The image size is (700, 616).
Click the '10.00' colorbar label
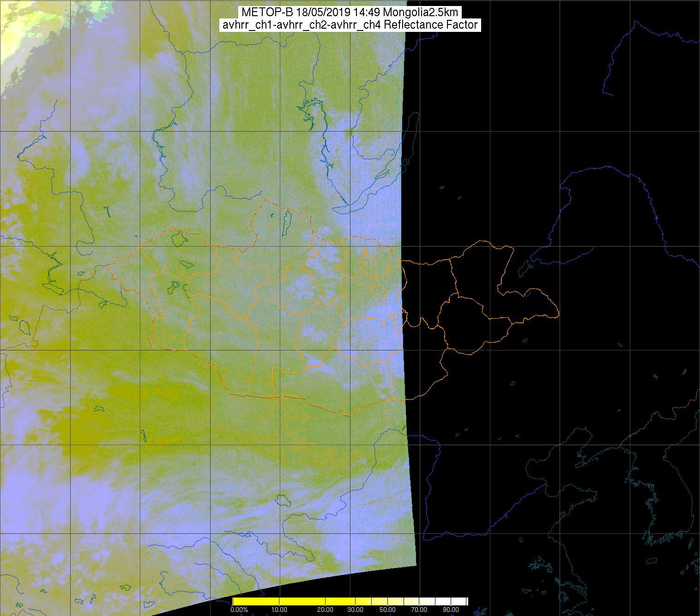(280, 610)
